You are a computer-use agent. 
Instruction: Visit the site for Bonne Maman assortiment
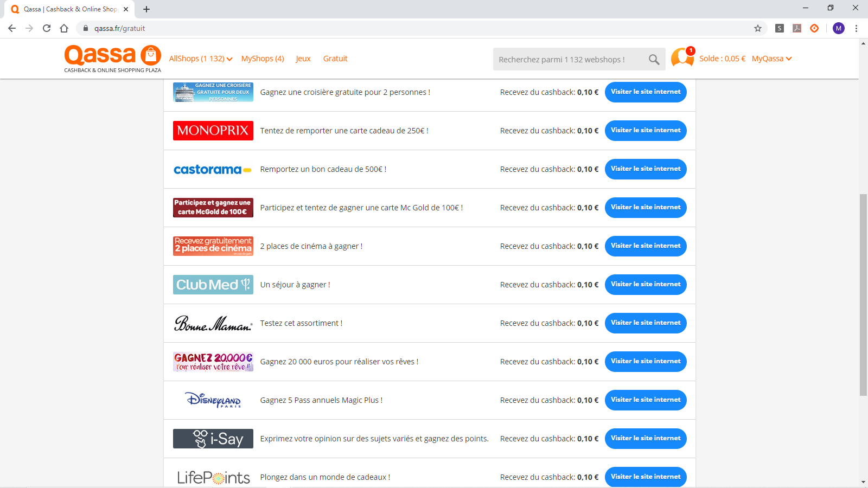coord(646,323)
